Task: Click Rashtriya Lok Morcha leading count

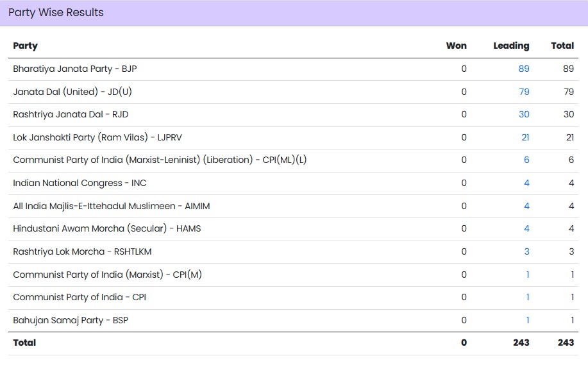Action: pyautogui.click(x=526, y=251)
